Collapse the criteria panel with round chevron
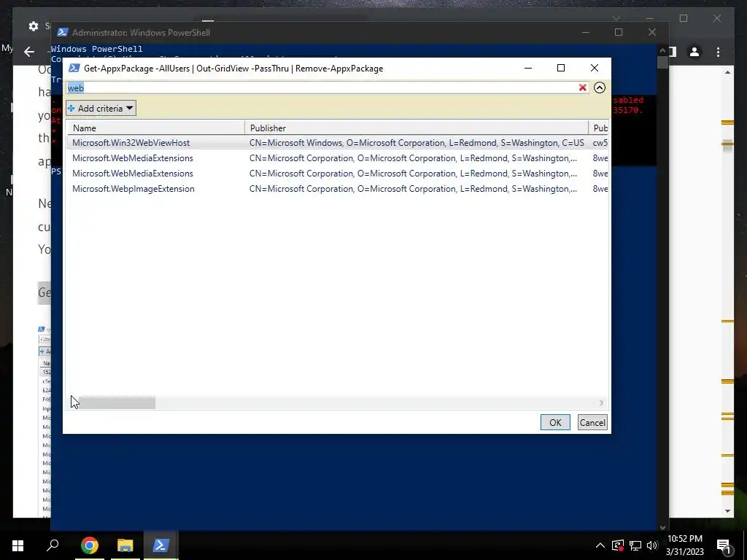Screen dimensions: 747x560 pos(600,87)
